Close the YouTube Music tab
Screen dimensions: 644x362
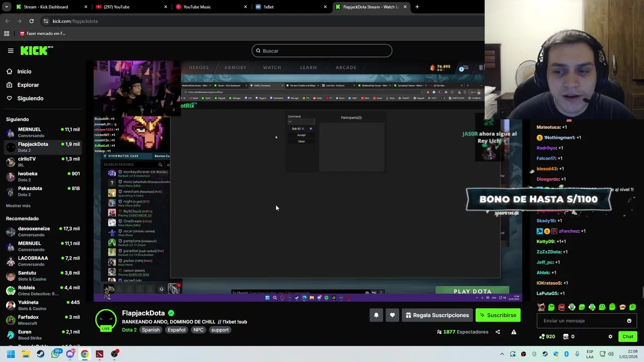tap(246, 7)
